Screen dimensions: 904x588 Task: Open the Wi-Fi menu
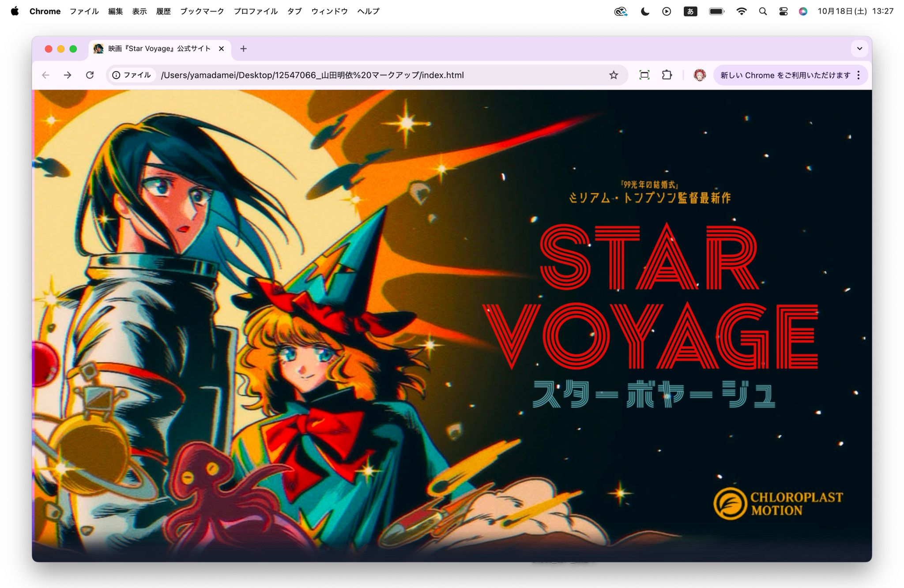(742, 11)
